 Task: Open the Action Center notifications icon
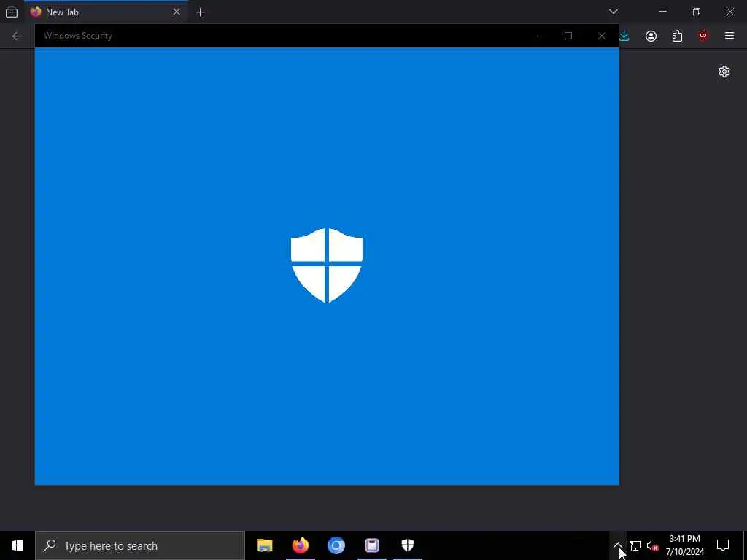(x=723, y=545)
